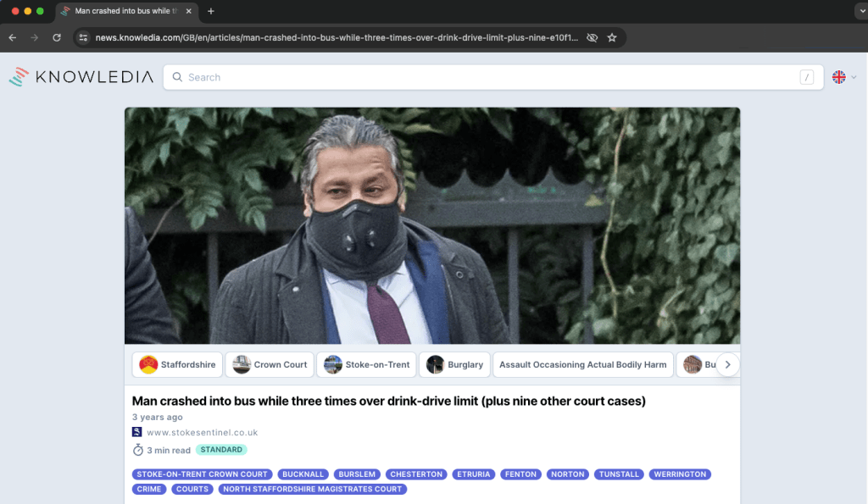Click the Stoke Sentinel source favicon
This screenshot has height=504, width=868.
tap(137, 432)
